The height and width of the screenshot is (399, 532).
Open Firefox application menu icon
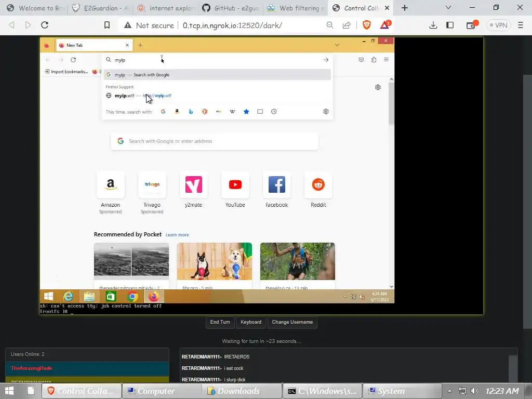pyautogui.click(x=386, y=60)
